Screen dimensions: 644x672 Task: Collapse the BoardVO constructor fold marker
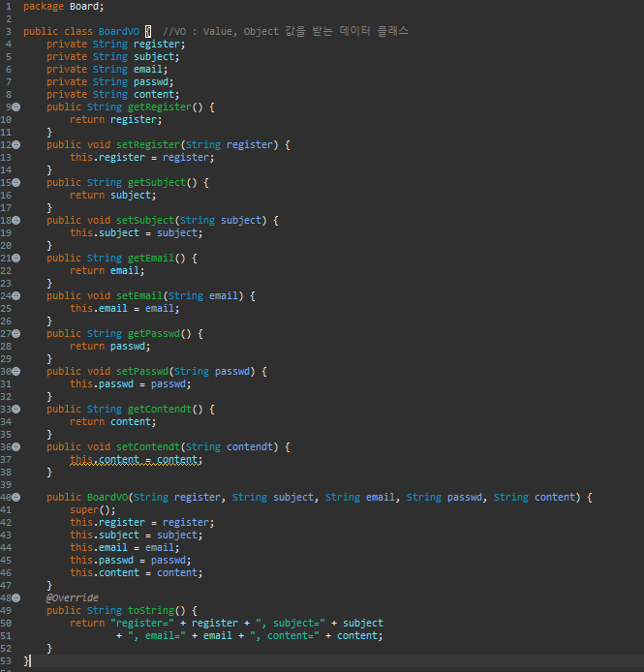(x=16, y=497)
